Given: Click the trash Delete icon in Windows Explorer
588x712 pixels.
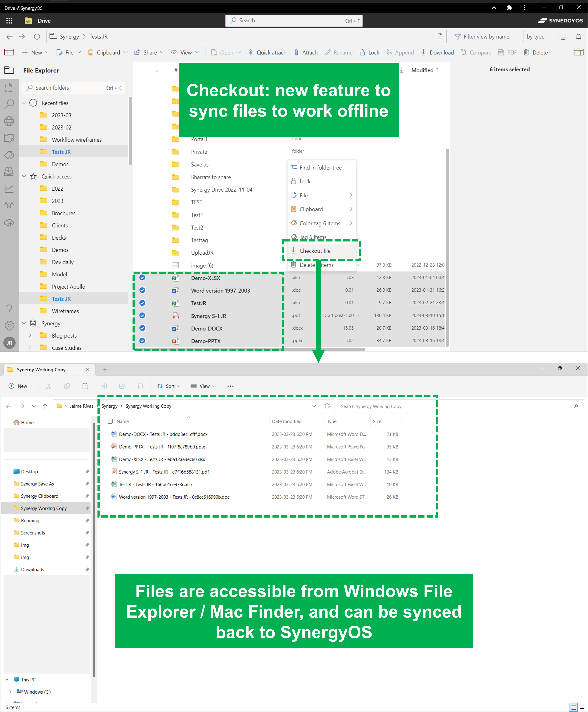Looking at the screenshot, I should [140, 386].
